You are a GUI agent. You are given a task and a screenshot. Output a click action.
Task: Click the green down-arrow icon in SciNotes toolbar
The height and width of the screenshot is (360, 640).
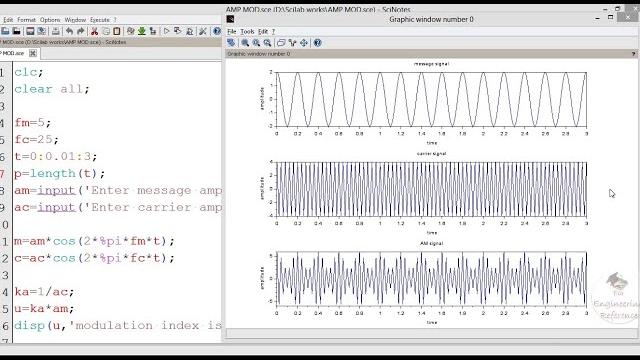click(142, 31)
